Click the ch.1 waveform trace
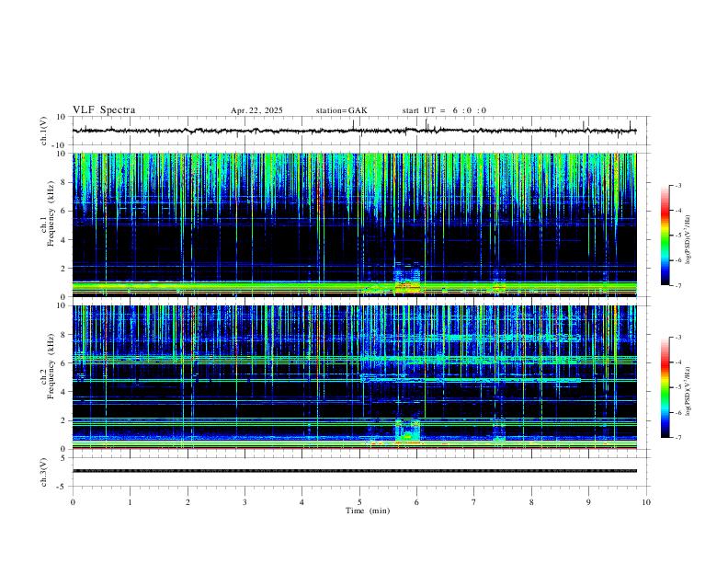The width and height of the screenshot is (728, 563). tap(354, 131)
